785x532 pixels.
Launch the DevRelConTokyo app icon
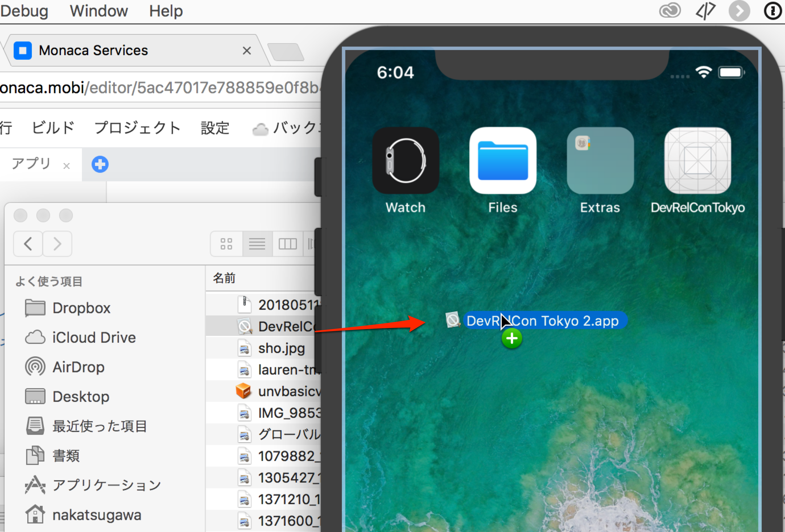[x=697, y=160]
